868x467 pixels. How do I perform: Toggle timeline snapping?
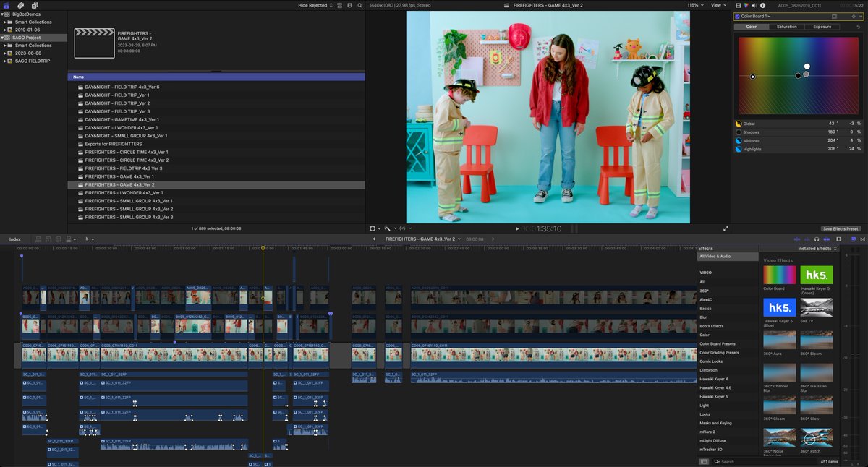pyautogui.click(x=827, y=239)
